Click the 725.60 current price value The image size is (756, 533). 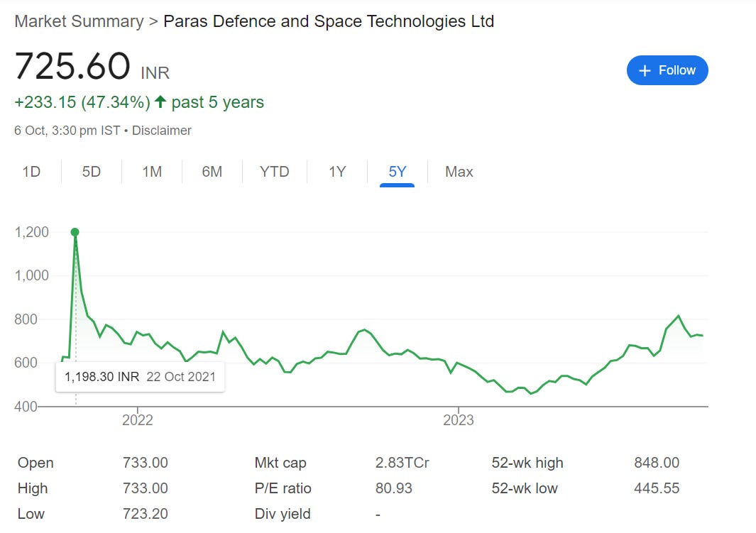72,66
